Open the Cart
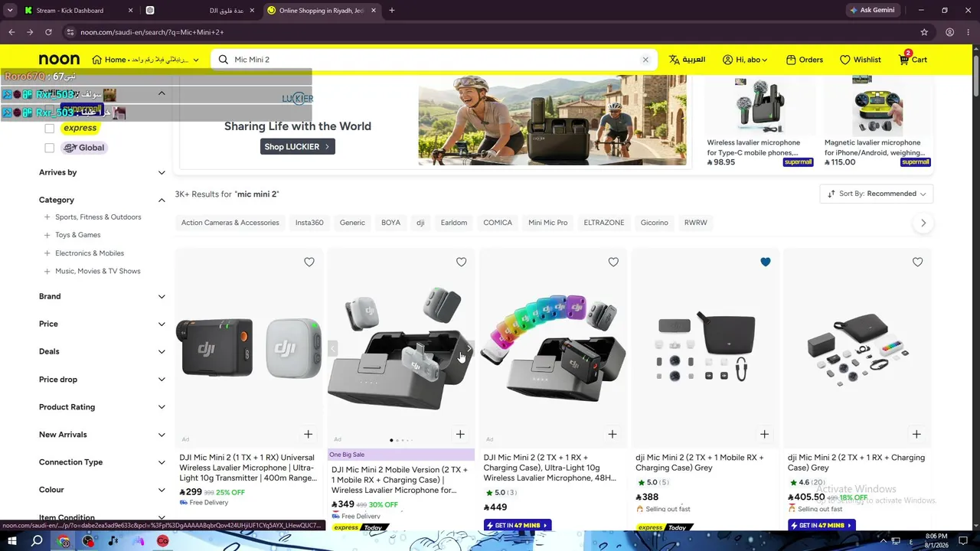This screenshot has height=551, width=980. (913, 60)
